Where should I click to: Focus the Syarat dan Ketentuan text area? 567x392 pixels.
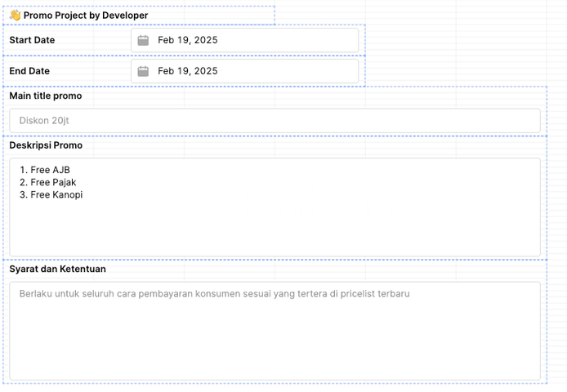point(275,331)
